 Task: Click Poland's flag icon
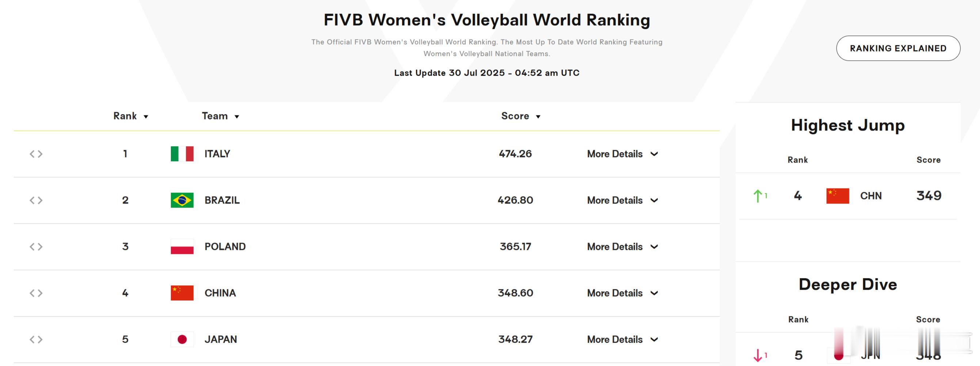pos(182,247)
